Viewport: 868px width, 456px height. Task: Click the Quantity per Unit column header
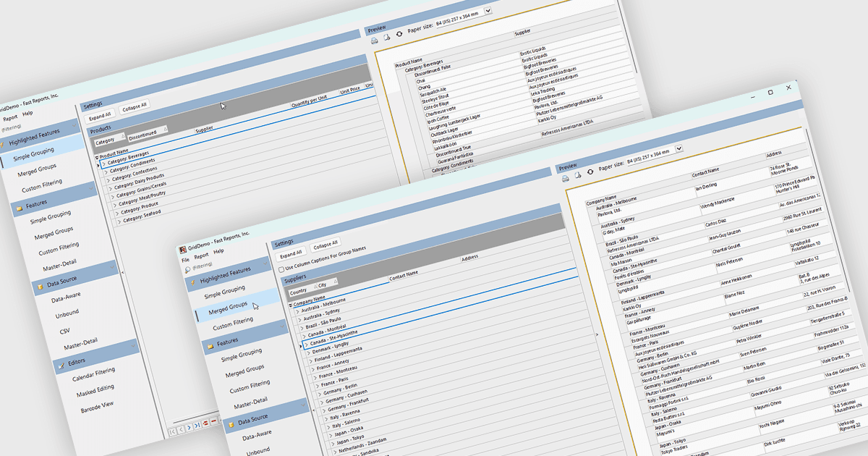(x=309, y=102)
